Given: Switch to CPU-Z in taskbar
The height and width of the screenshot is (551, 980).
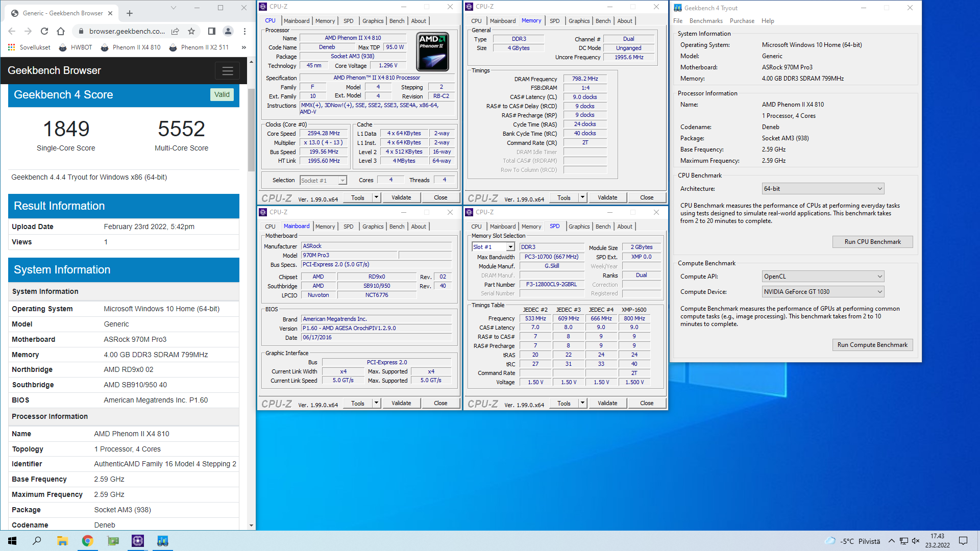Looking at the screenshot, I should click(x=138, y=541).
